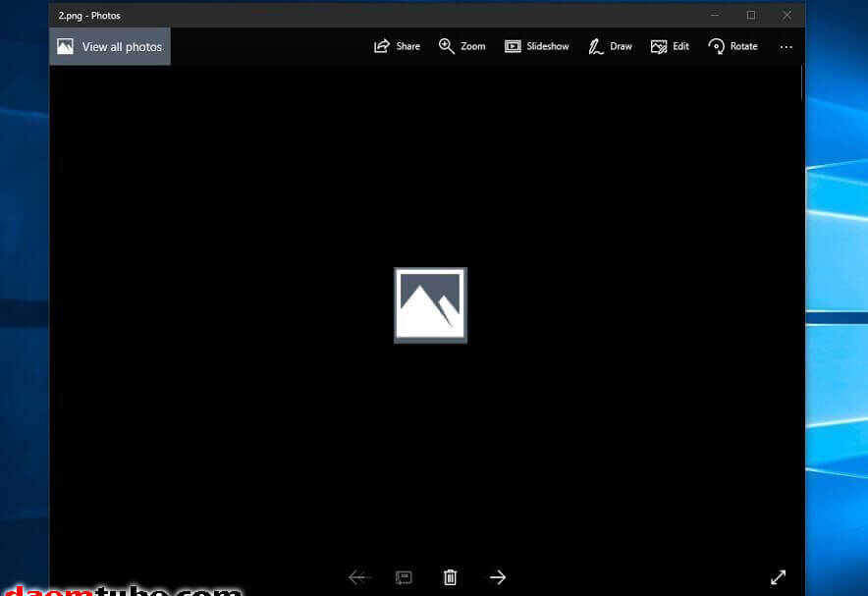The image size is (868, 596).
Task: Open View all photos collection
Action: click(x=110, y=46)
